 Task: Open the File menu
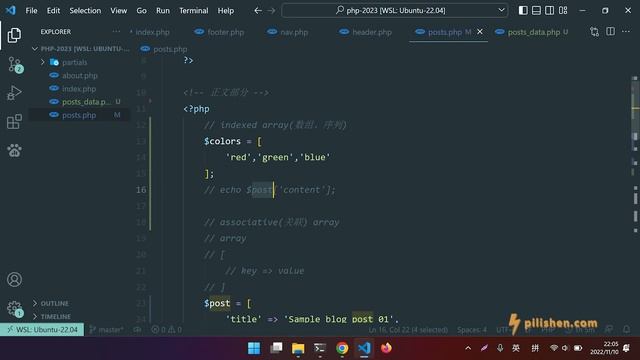coord(31,11)
